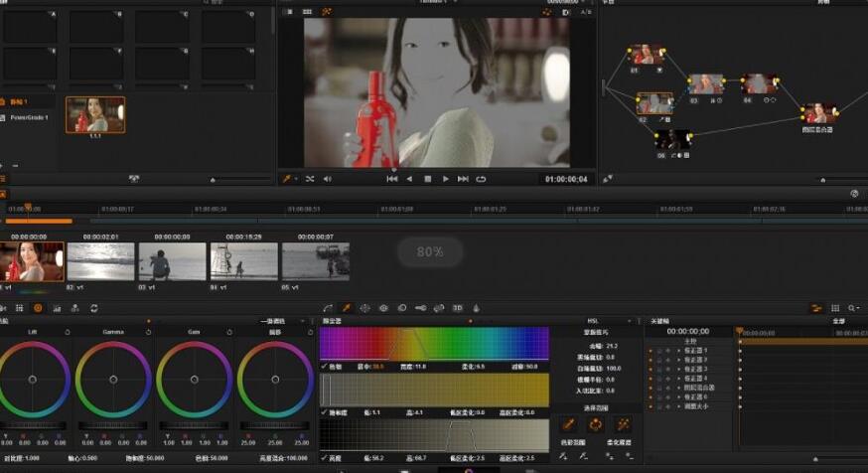The height and width of the screenshot is (473, 868).
Task: Reset the Offset color wheel
Action: pyautogui.click(x=310, y=332)
